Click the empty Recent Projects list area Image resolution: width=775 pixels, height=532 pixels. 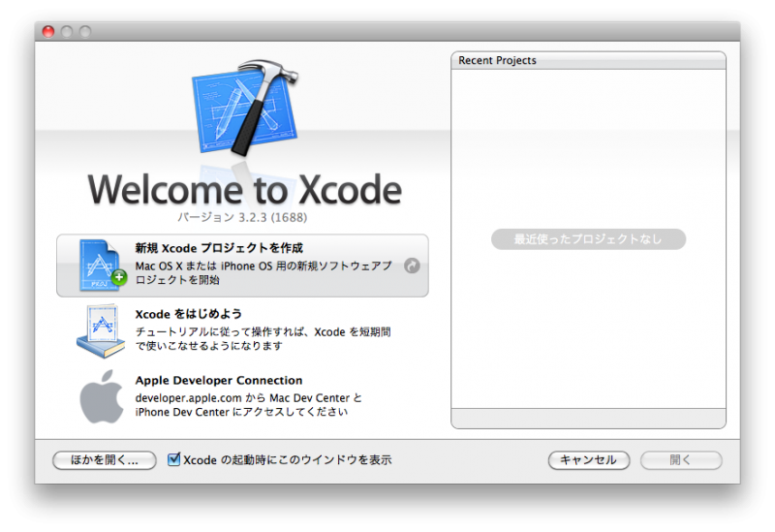pyautogui.click(x=588, y=238)
